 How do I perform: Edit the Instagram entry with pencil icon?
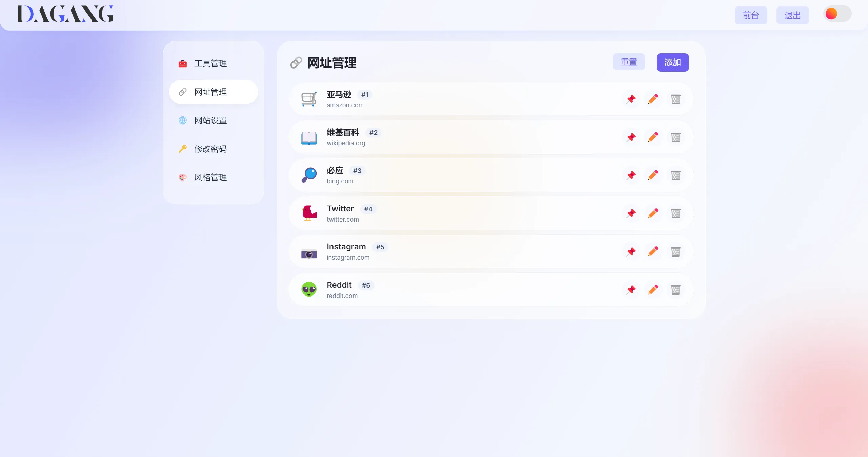653,252
